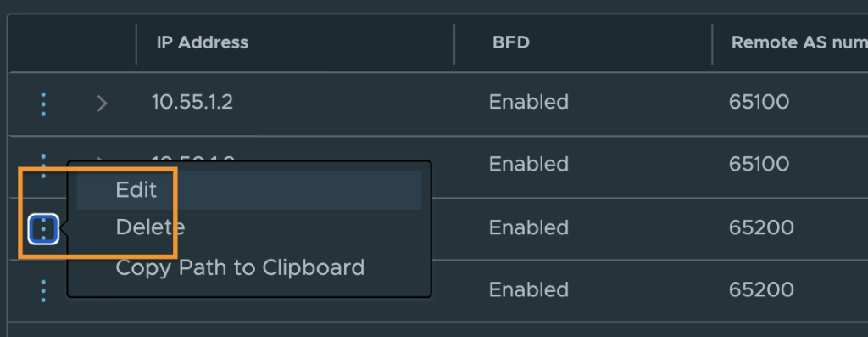868x337 pixels.
Task: Click the Enabled status in the last row
Action: click(529, 289)
